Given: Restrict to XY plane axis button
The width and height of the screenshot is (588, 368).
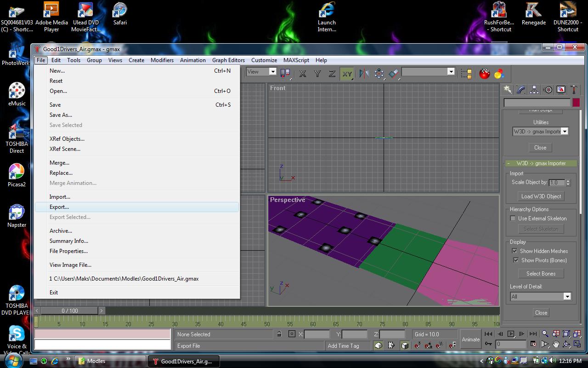Looking at the screenshot, I should coord(347,74).
